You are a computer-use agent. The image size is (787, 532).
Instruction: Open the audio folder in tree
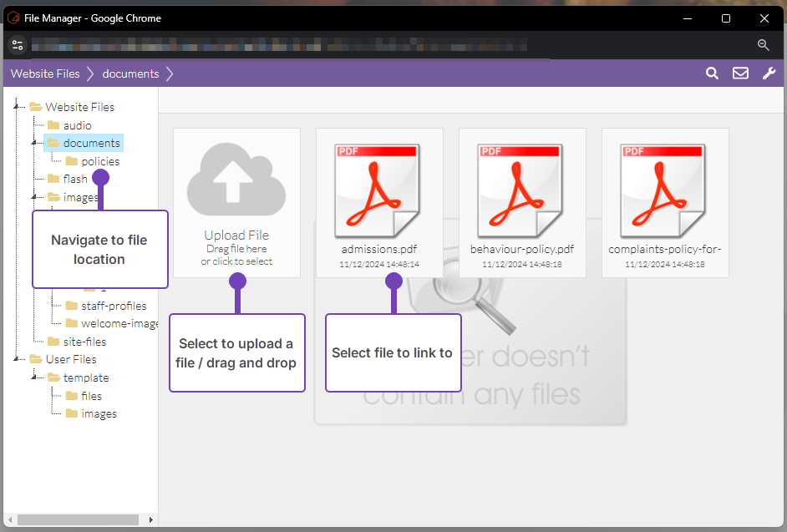click(77, 125)
